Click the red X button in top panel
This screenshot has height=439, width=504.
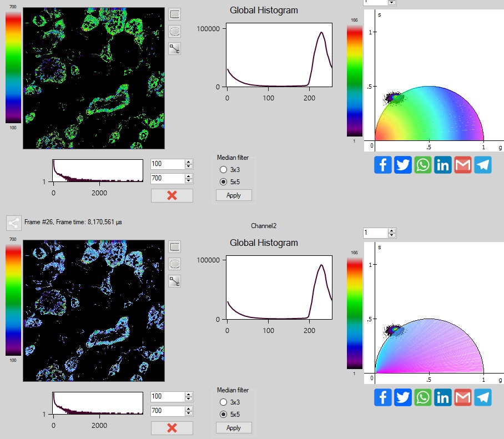click(172, 195)
